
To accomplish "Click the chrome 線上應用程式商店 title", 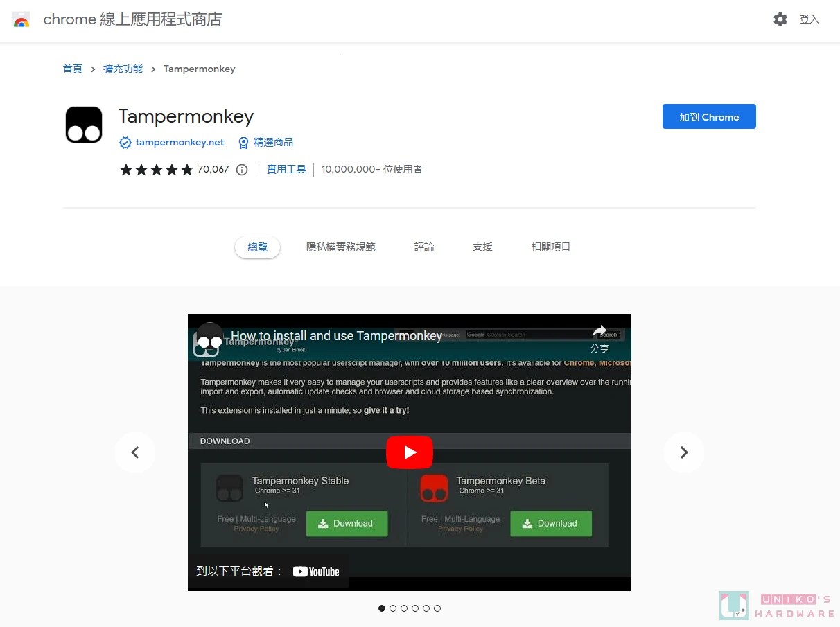I will pos(132,19).
